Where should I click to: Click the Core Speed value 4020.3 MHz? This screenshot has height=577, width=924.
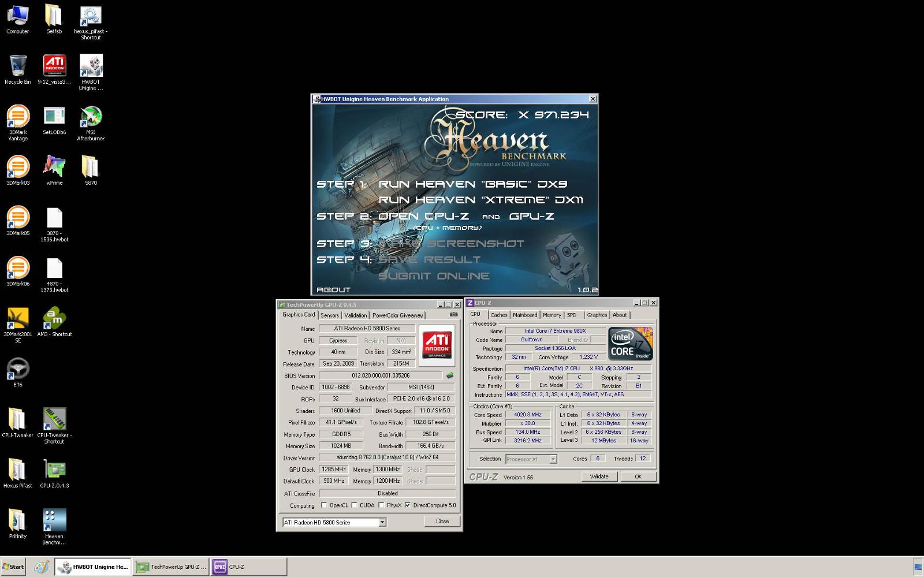coord(527,415)
